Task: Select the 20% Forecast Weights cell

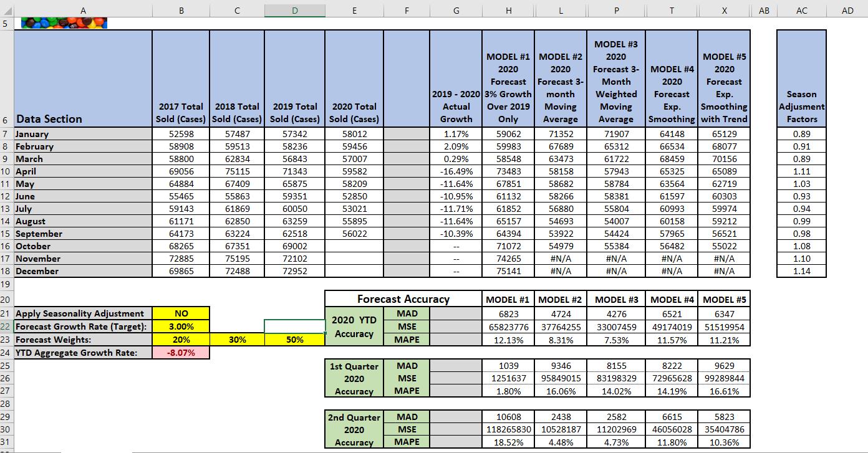Action: click(181, 339)
